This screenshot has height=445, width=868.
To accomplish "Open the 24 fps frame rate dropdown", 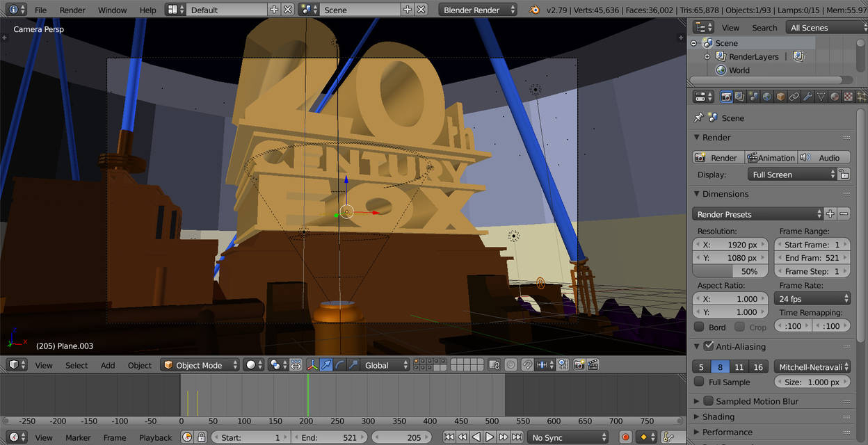I will pos(812,299).
